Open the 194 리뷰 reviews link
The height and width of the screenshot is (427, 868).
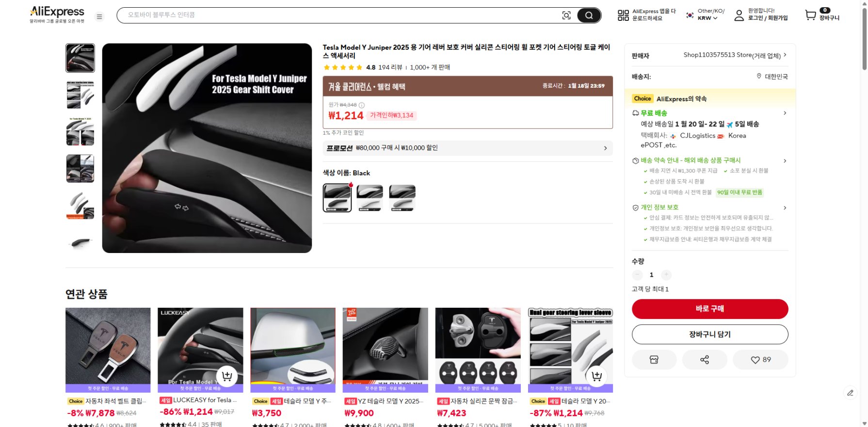(390, 67)
